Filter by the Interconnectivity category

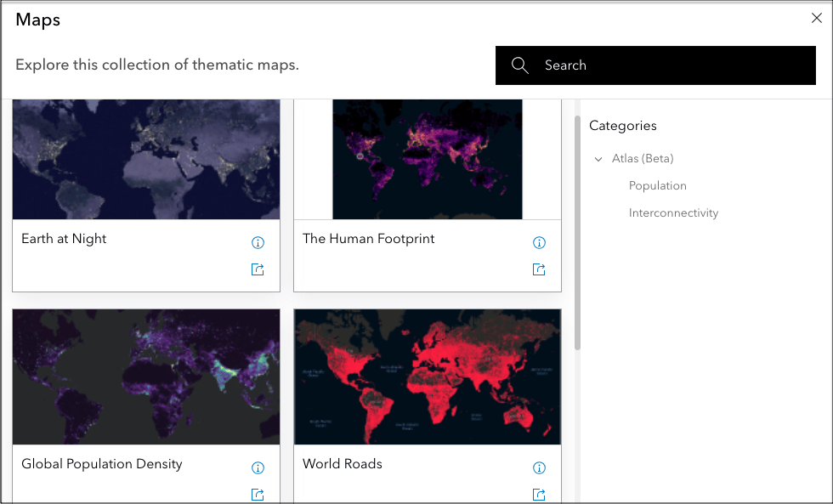tap(673, 212)
